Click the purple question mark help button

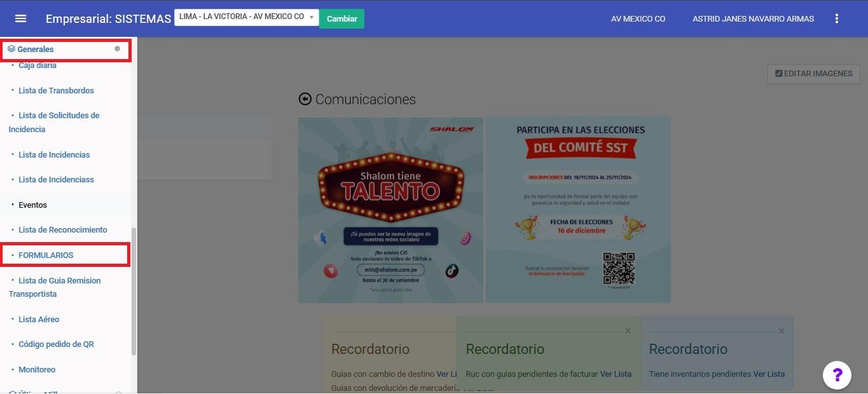(837, 375)
